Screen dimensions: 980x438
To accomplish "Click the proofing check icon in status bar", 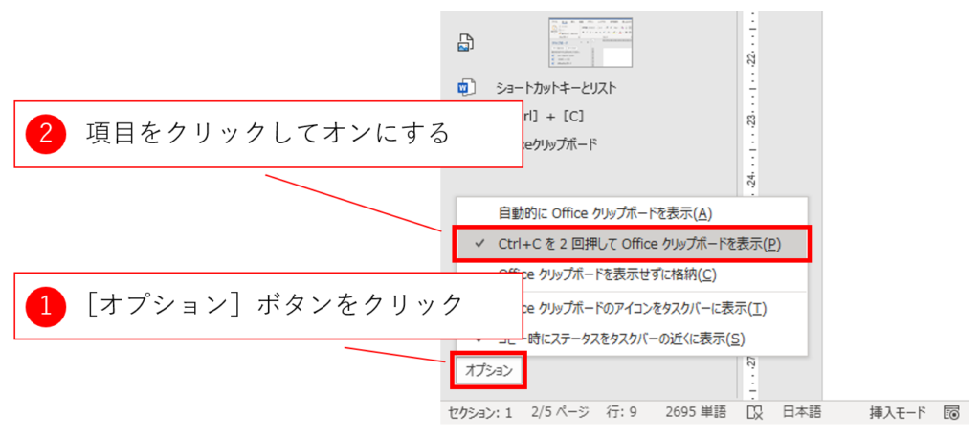I will point(754,412).
